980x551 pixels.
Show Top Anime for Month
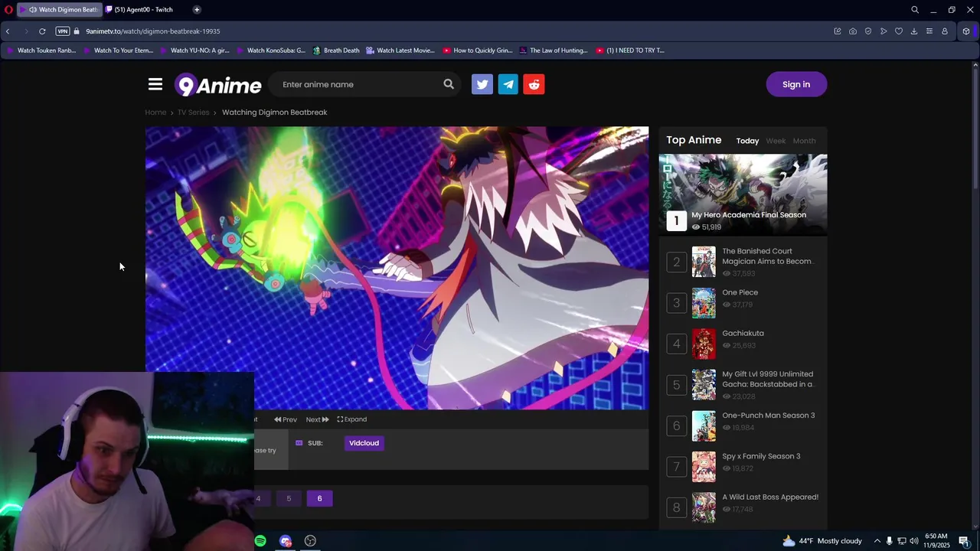(x=804, y=141)
